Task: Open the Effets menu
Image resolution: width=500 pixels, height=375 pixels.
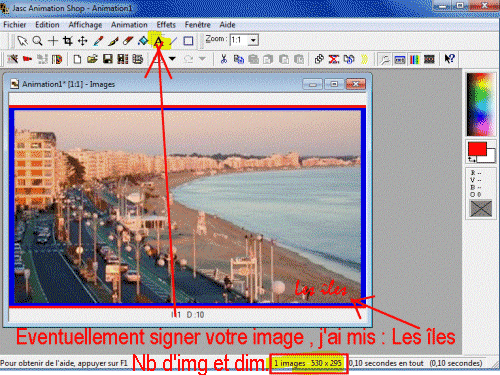Action: click(x=166, y=25)
